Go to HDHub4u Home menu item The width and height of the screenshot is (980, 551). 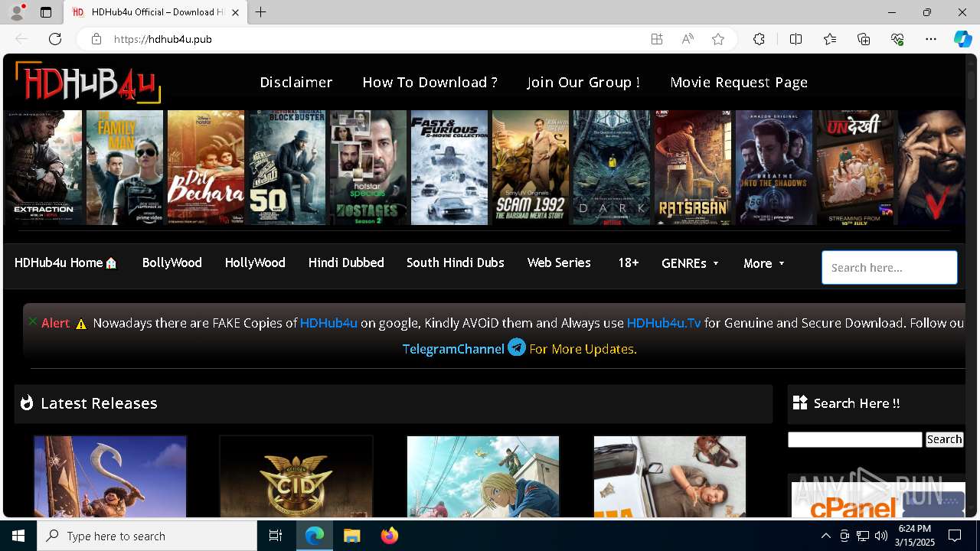pyautogui.click(x=66, y=262)
